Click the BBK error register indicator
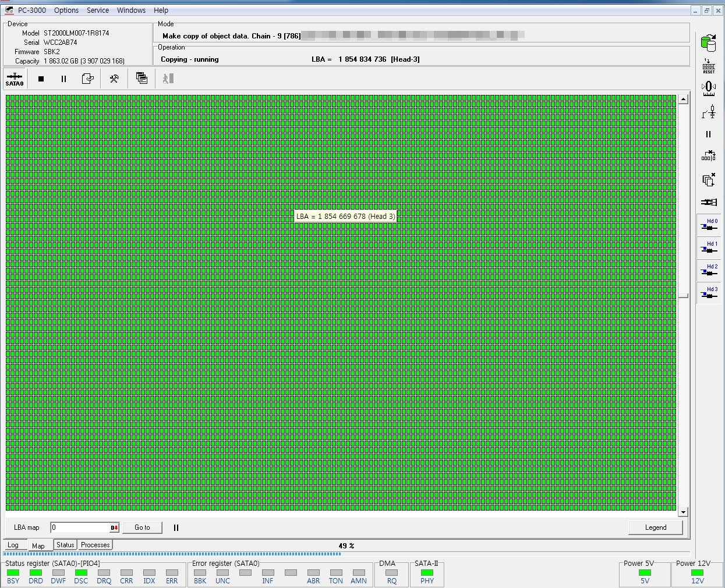The height and width of the screenshot is (588, 725). pos(200,573)
